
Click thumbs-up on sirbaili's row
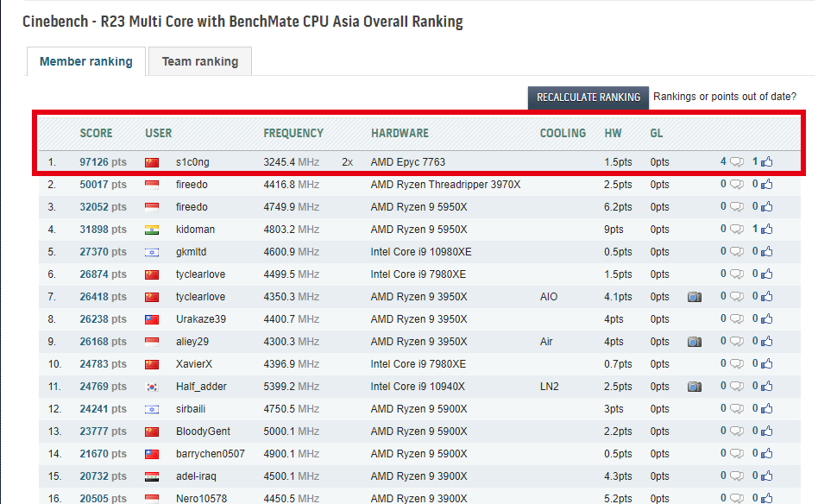pyautogui.click(x=766, y=408)
